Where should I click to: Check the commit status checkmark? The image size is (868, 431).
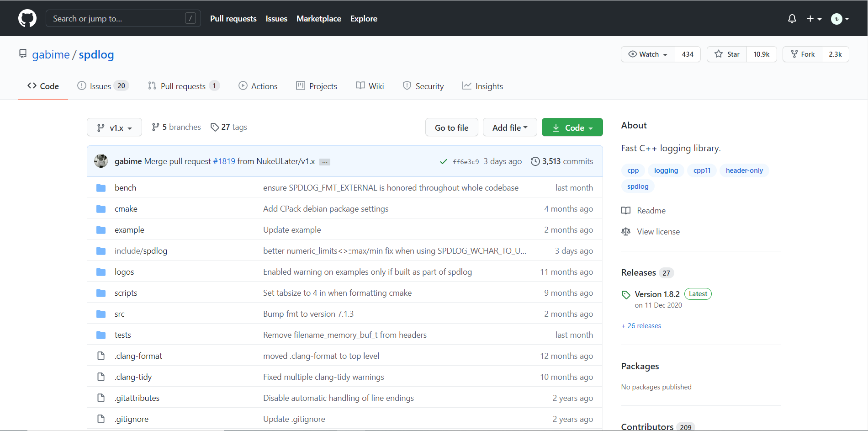tap(443, 161)
